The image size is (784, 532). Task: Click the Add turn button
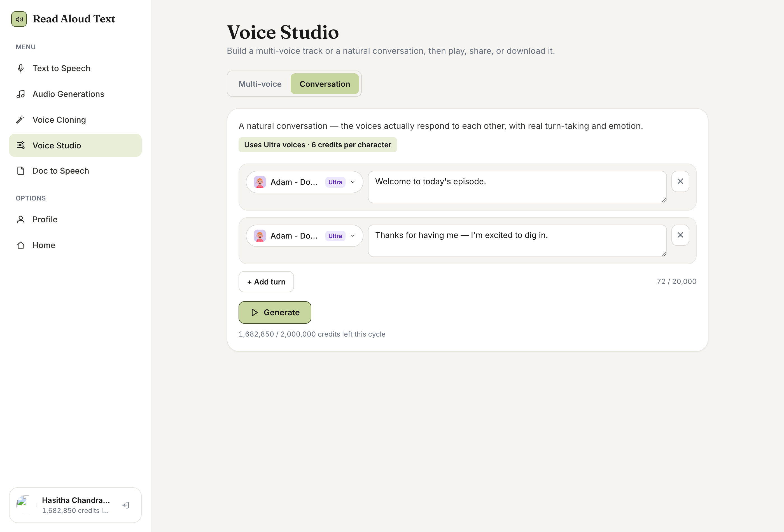click(x=266, y=282)
